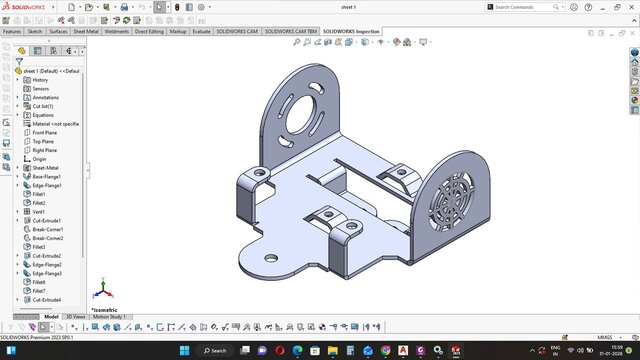Click the Help question mark icon
This screenshot has height=360, width=640.
[x=588, y=7]
